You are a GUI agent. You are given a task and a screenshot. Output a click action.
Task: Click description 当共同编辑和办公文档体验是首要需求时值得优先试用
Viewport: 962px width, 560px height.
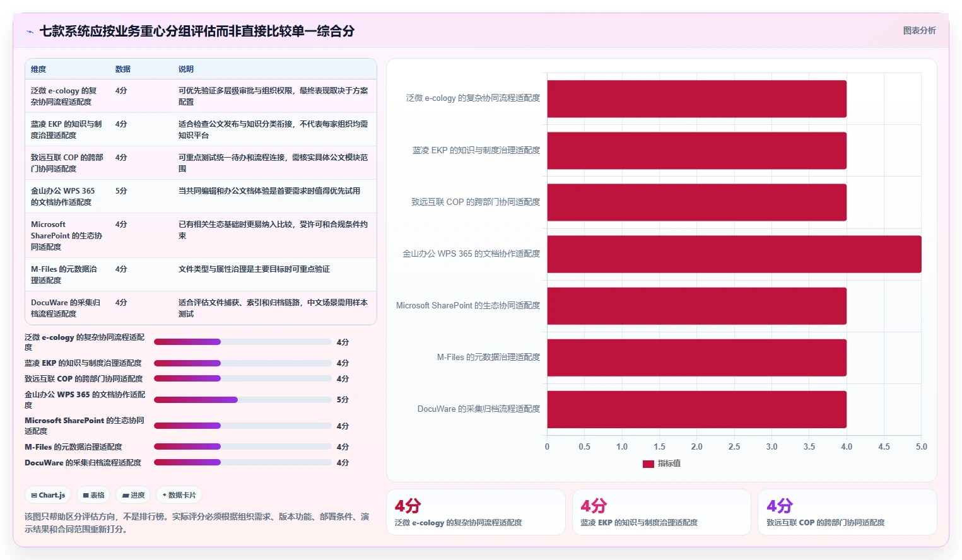pos(269,191)
